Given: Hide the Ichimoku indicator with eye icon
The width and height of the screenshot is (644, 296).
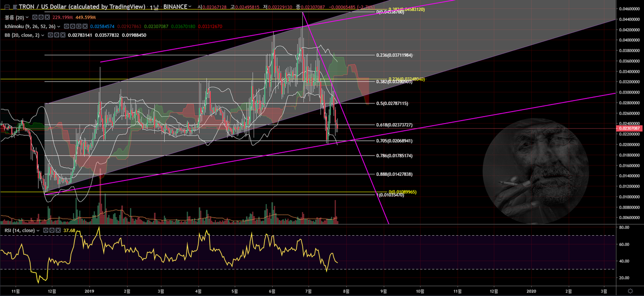Looking at the screenshot, I should [66, 26].
